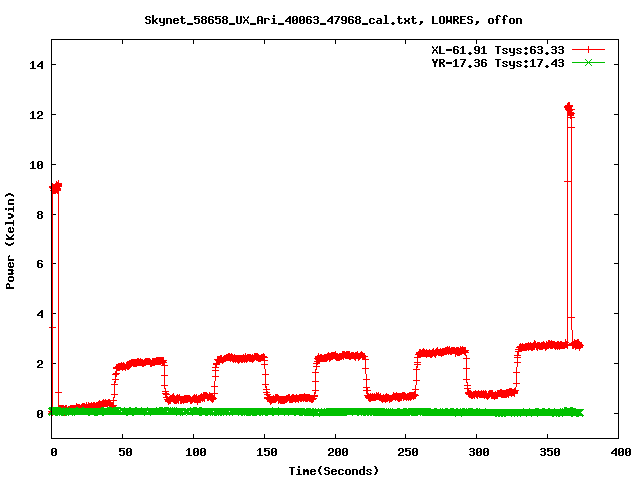Click the red legend line sample marker
This screenshot has height=480, width=640.
click(x=588, y=50)
